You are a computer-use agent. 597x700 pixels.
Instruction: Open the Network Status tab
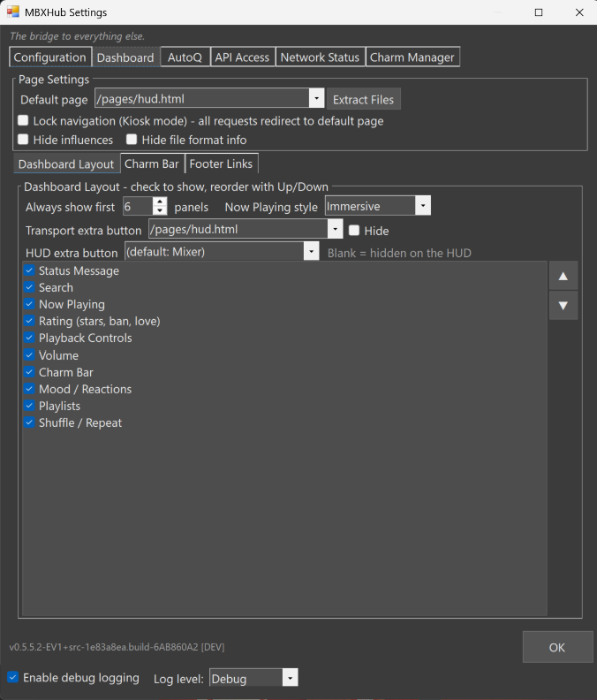click(x=320, y=57)
